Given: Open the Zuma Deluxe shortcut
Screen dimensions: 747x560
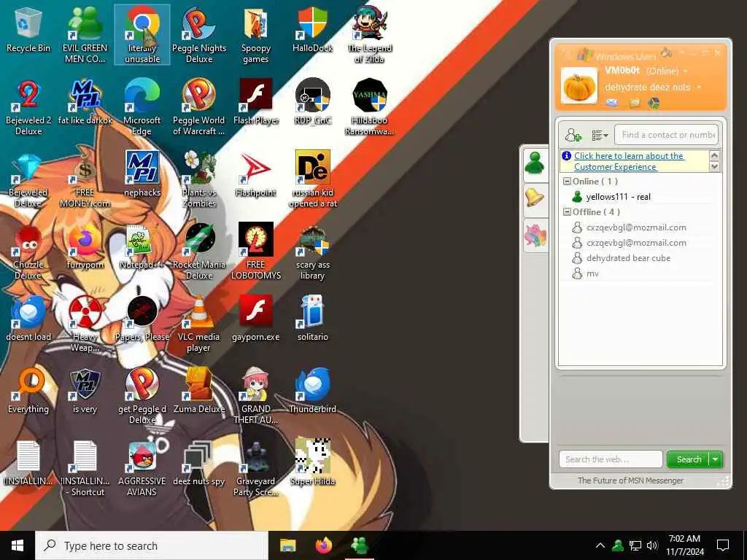Looking at the screenshot, I should click(199, 391).
